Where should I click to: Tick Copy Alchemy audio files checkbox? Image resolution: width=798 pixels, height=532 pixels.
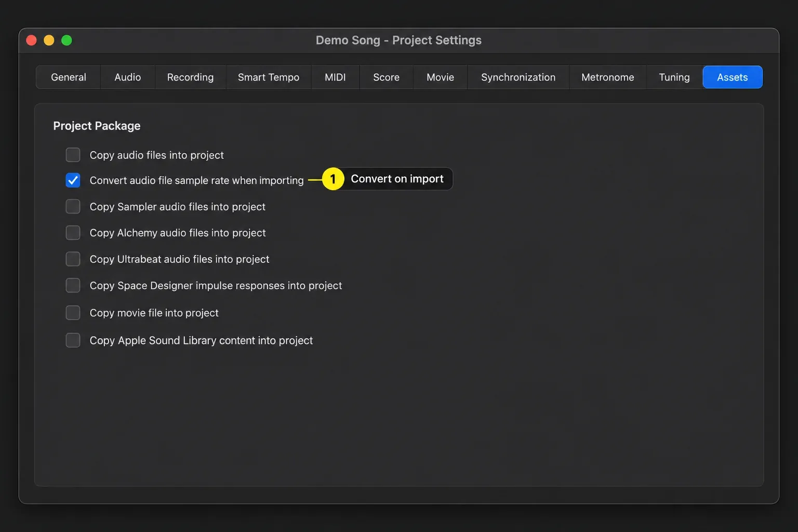click(73, 232)
